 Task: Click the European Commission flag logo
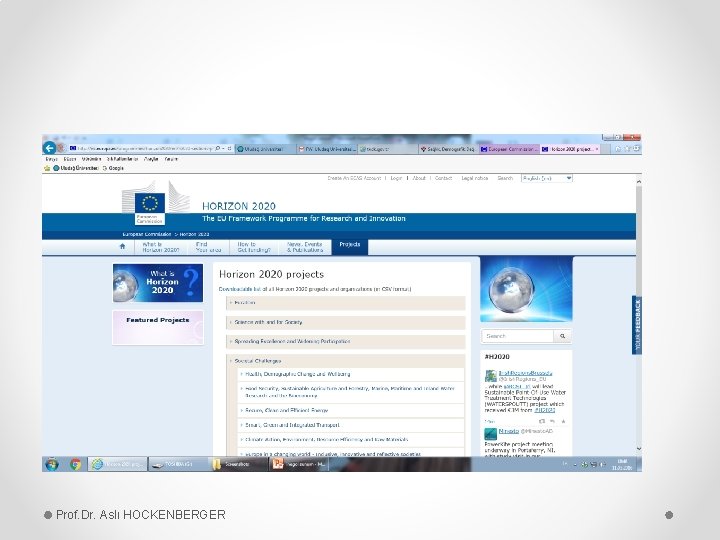(x=150, y=204)
